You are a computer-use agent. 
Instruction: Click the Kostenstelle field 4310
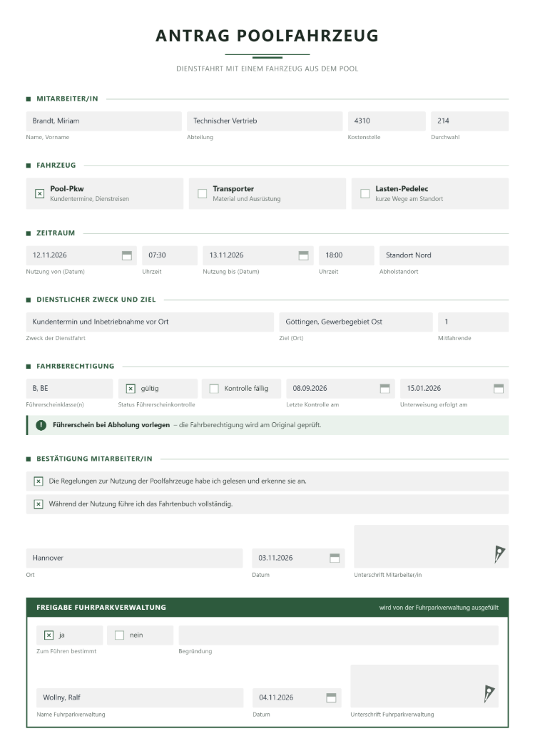point(387,121)
